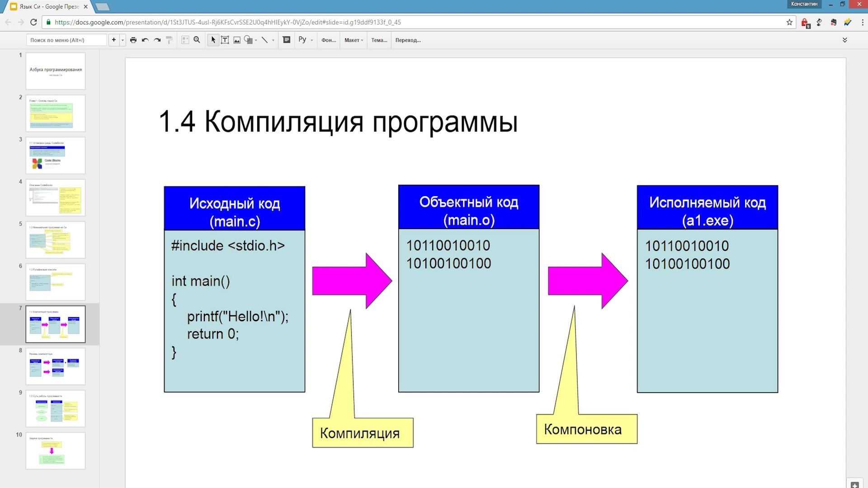
Task: Click the explore button at bottom right corner
Action: coord(854,484)
